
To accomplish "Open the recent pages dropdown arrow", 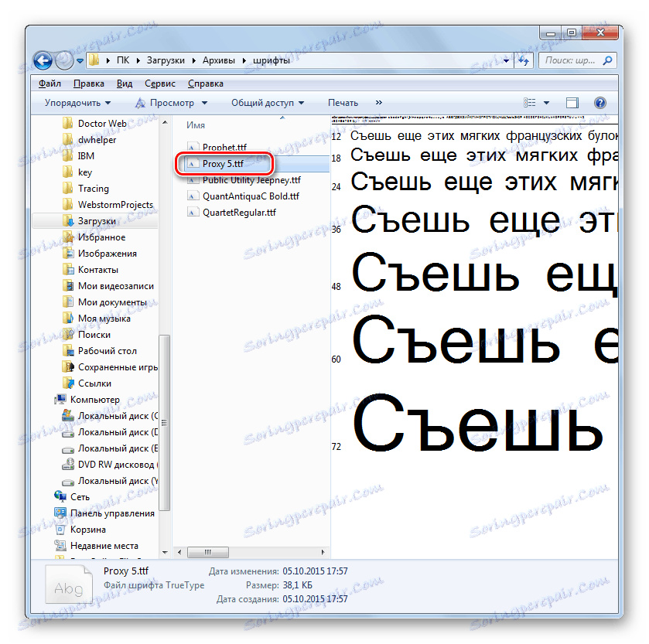I will [80, 61].
